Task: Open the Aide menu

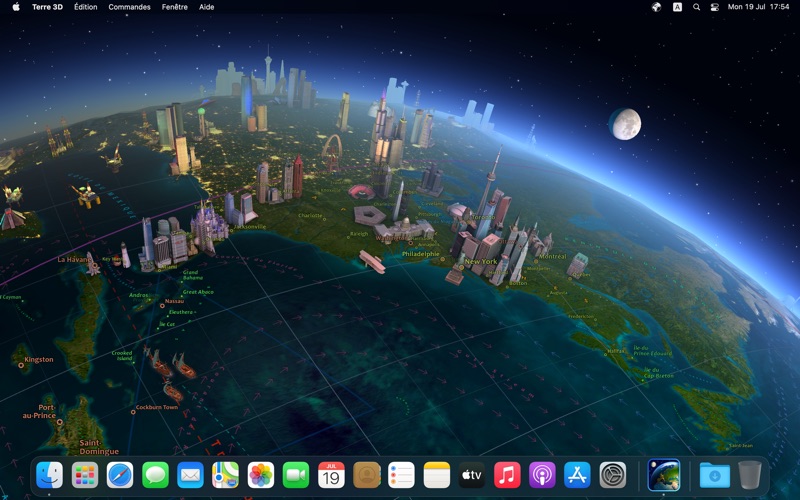Action: click(207, 7)
